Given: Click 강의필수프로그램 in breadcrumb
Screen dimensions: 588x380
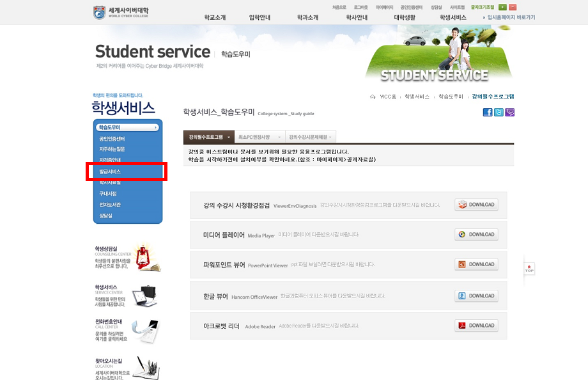Looking at the screenshot, I should point(493,97).
